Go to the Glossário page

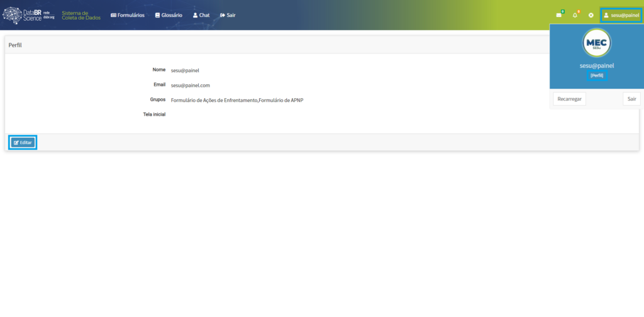[x=169, y=15]
